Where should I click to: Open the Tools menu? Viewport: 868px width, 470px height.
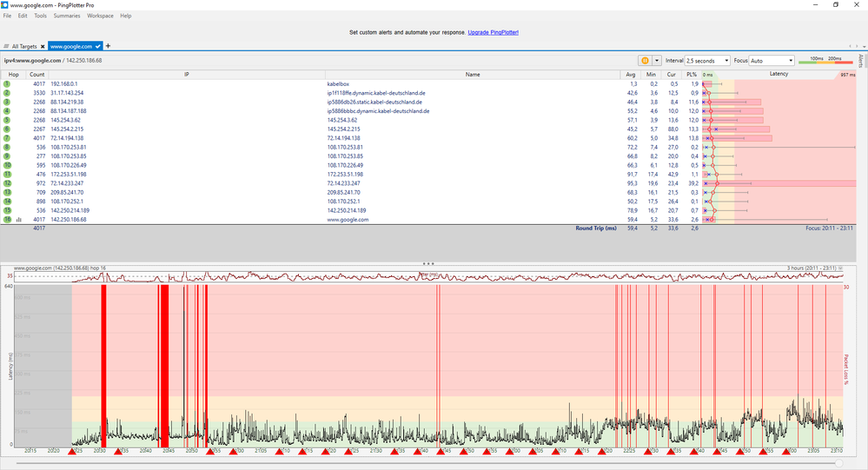pos(41,16)
